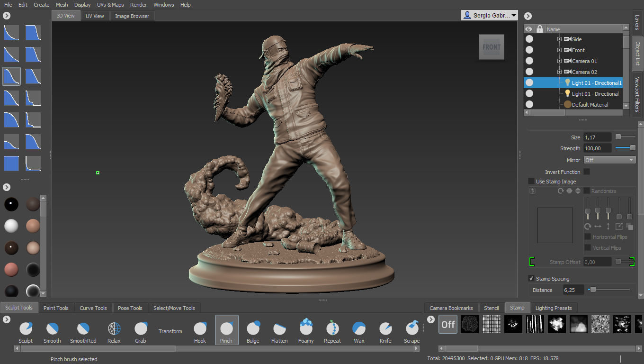Expand the Side camera tree node
Screen dimensions: 644x364
tap(559, 39)
